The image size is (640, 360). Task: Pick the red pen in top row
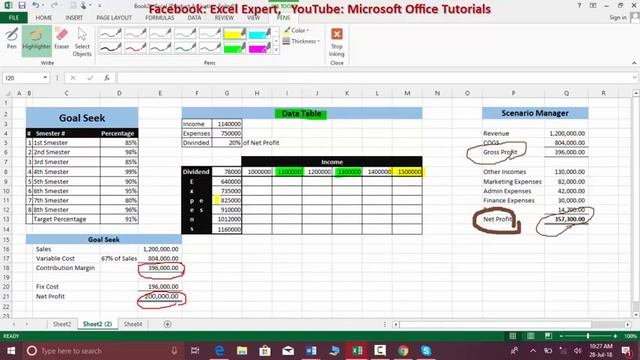click(135, 33)
